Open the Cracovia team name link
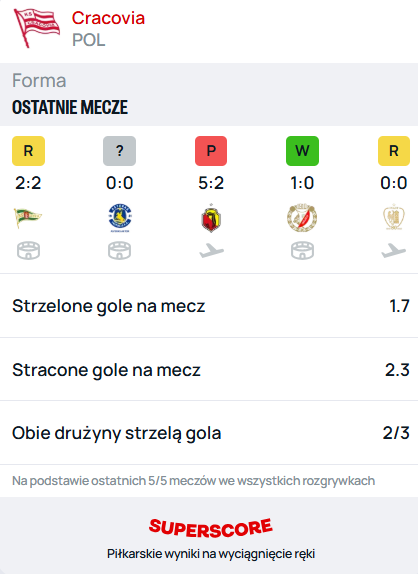418x574 pixels. [108, 18]
